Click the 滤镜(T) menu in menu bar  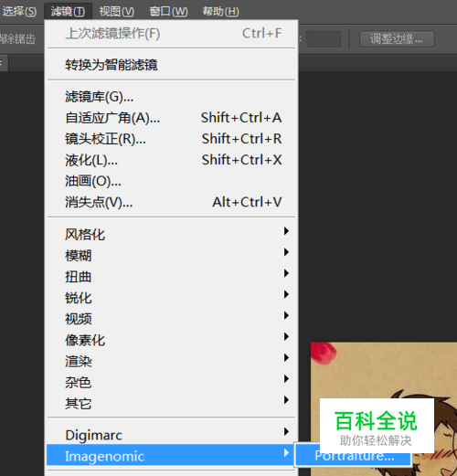[68, 12]
